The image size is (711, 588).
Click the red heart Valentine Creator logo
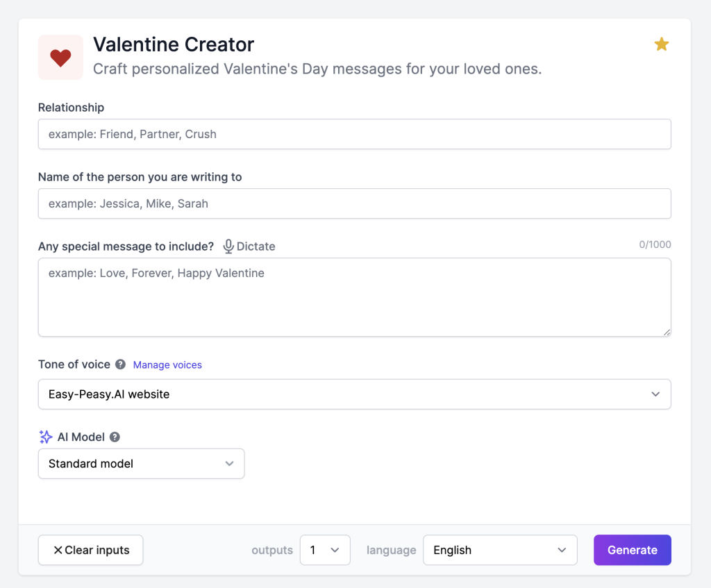click(60, 58)
